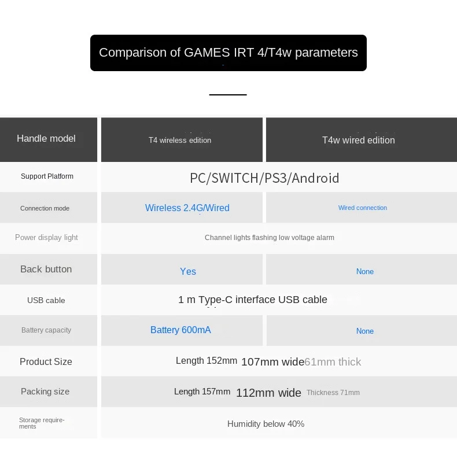
Task: Select the Product Size row label
Action: click(46, 361)
